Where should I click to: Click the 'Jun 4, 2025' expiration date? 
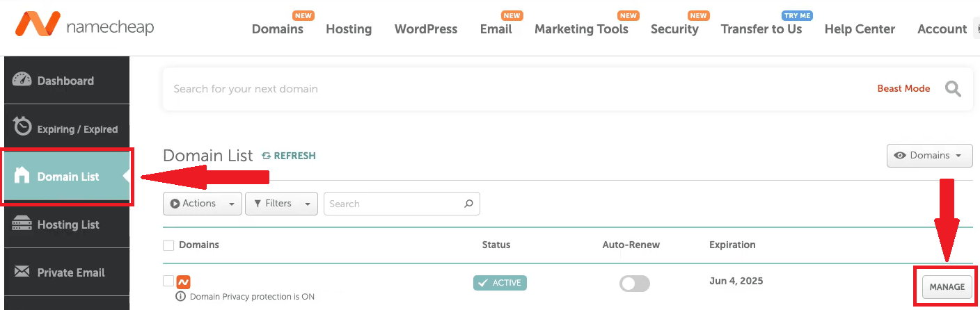(736, 281)
